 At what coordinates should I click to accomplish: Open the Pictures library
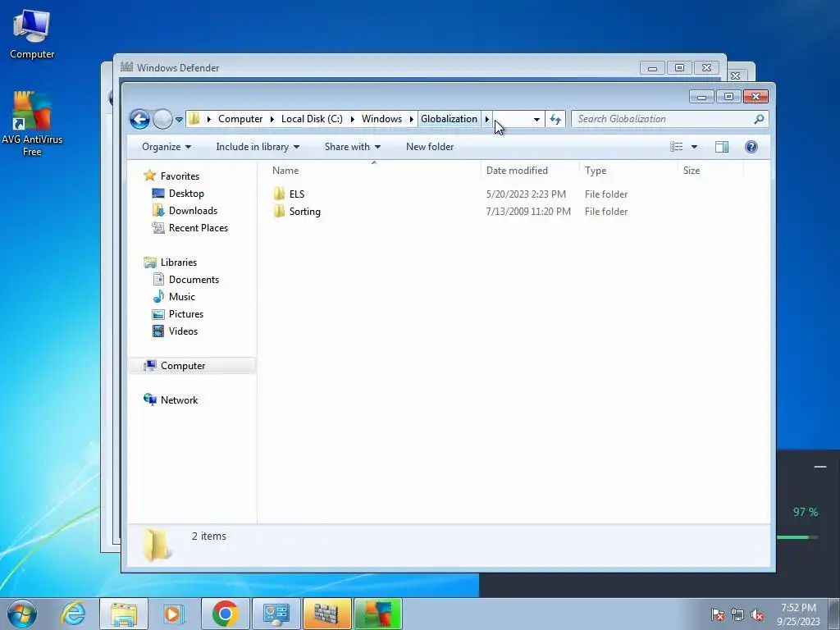point(186,313)
